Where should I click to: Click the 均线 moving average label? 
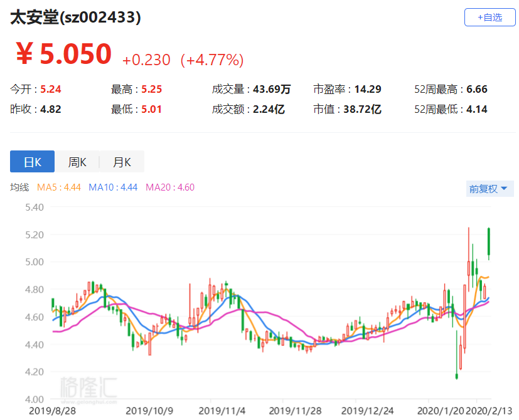pos(19,187)
